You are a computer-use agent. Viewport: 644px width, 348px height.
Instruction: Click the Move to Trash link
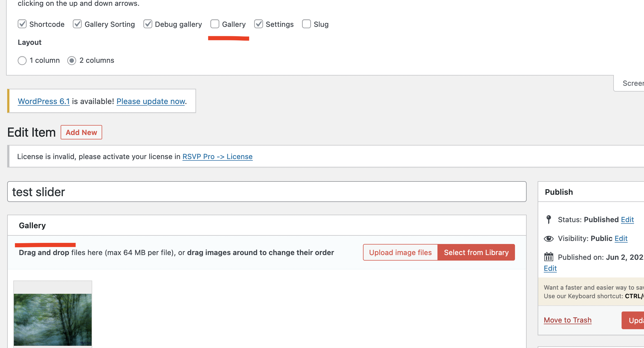click(x=567, y=320)
